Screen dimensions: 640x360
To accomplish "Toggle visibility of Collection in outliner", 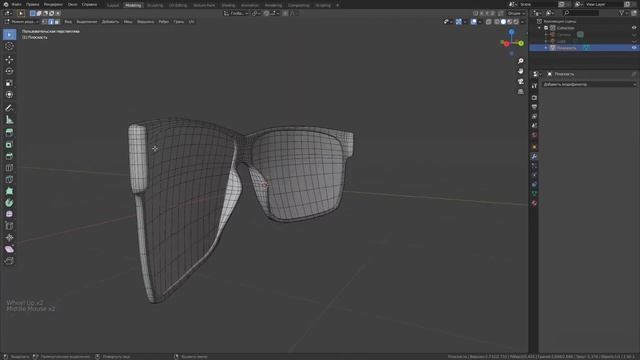I will pyautogui.click(x=634, y=28).
